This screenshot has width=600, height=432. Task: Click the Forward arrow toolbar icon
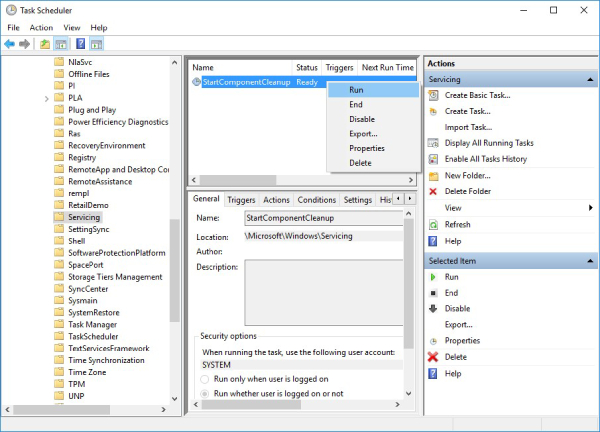coord(26,44)
